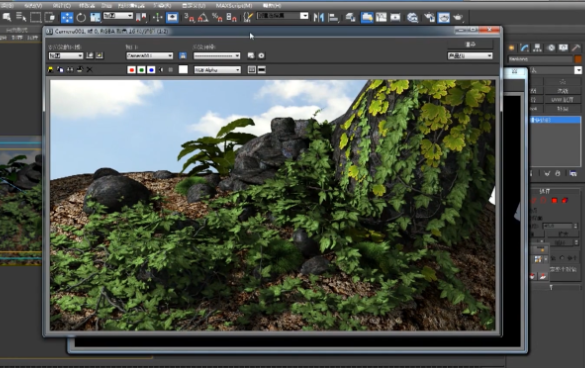
Task: Open the (H) help menu
Action: (x=272, y=6)
